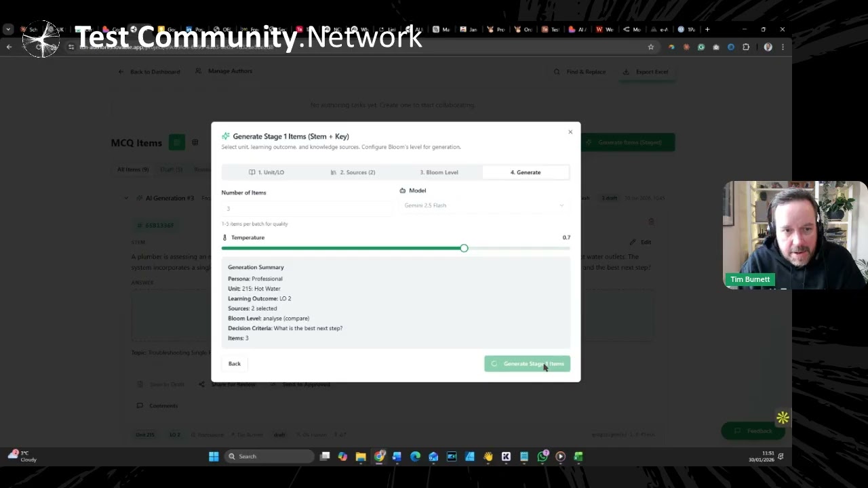Open File Explorer from the taskbar
The image size is (868, 488).
[x=361, y=457]
